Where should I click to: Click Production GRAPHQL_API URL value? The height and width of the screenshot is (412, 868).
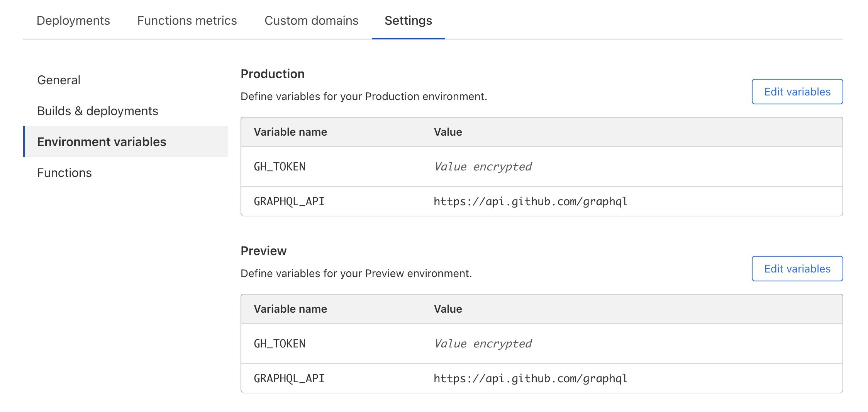pos(530,201)
